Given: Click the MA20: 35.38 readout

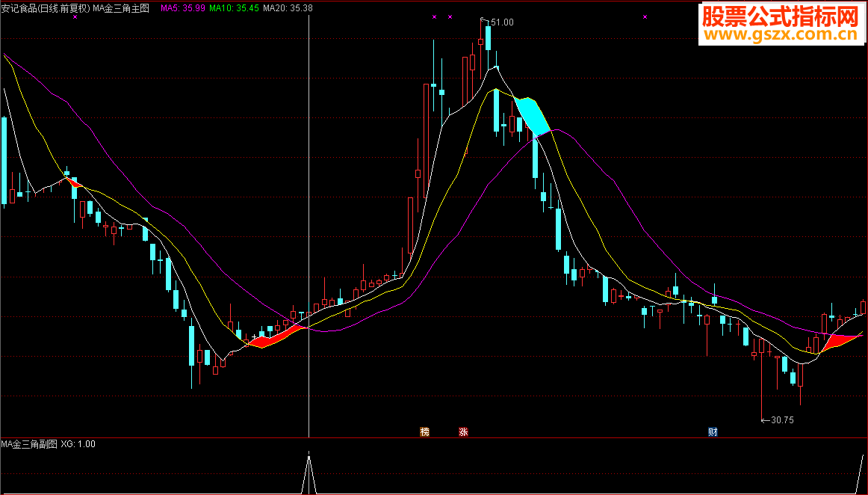Looking at the screenshot, I should [288, 8].
